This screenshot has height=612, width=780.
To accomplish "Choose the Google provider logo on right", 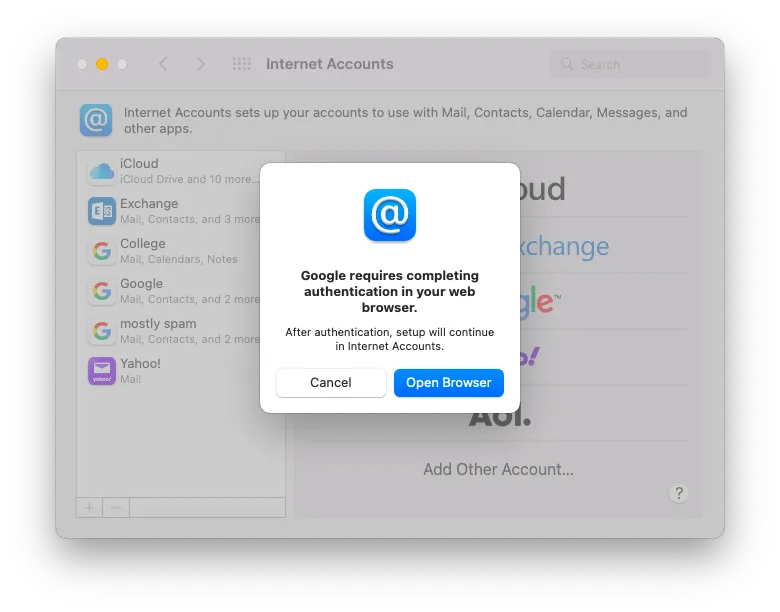I will click(x=540, y=301).
